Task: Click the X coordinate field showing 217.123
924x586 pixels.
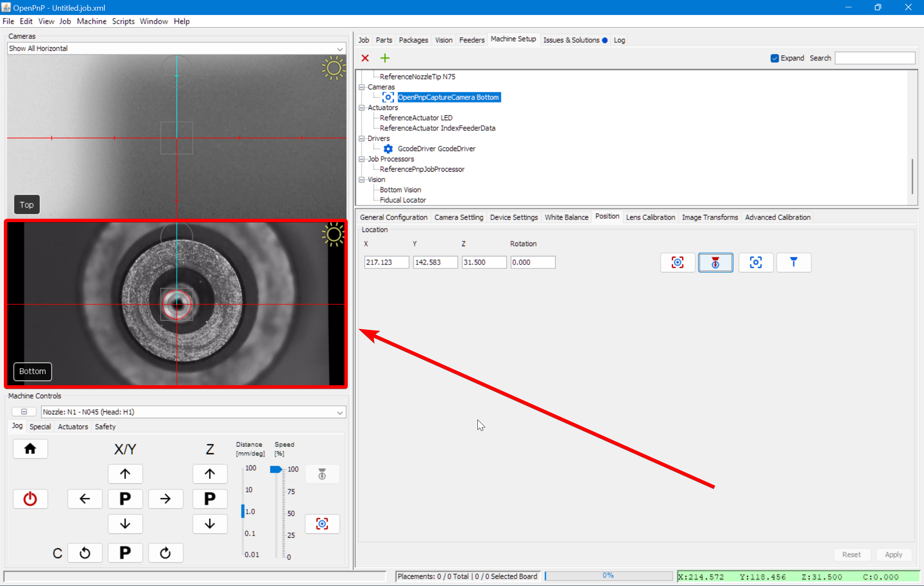Action: (x=385, y=262)
